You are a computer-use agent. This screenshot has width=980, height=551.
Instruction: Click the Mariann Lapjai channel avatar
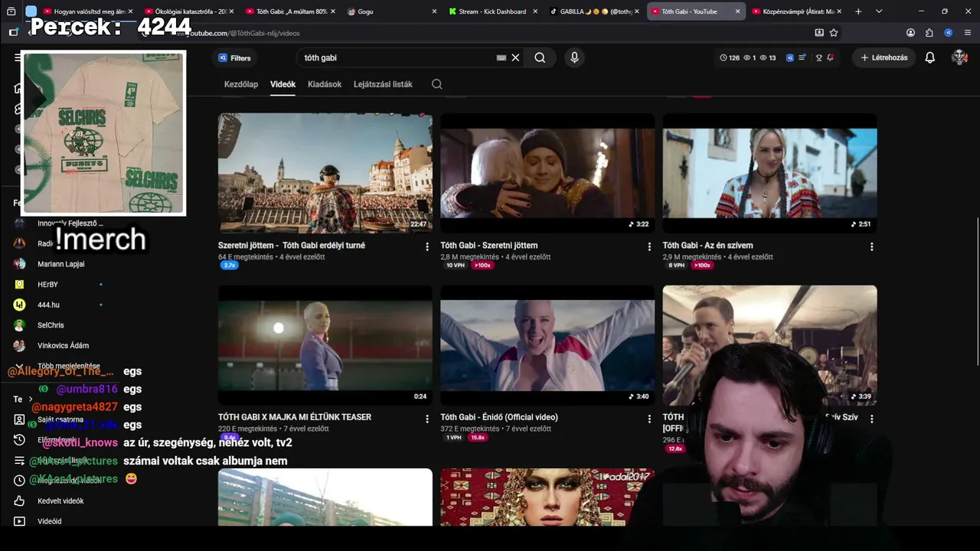pos(19,264)
